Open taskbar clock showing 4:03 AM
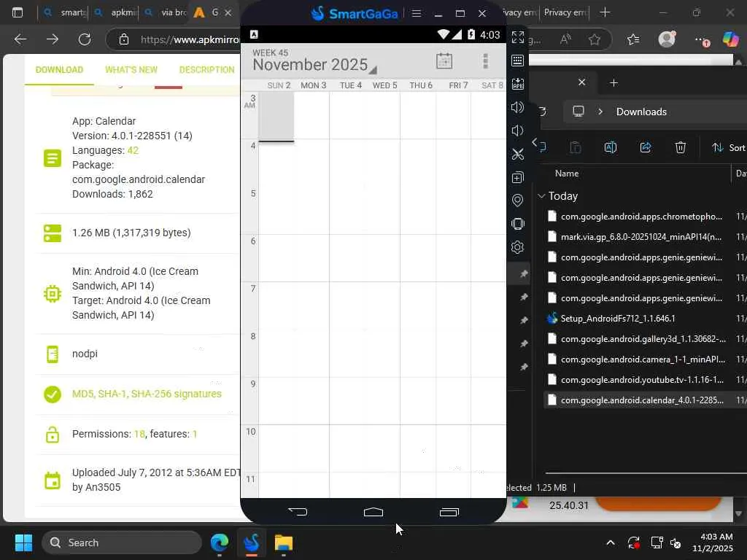 coord(713,542)
